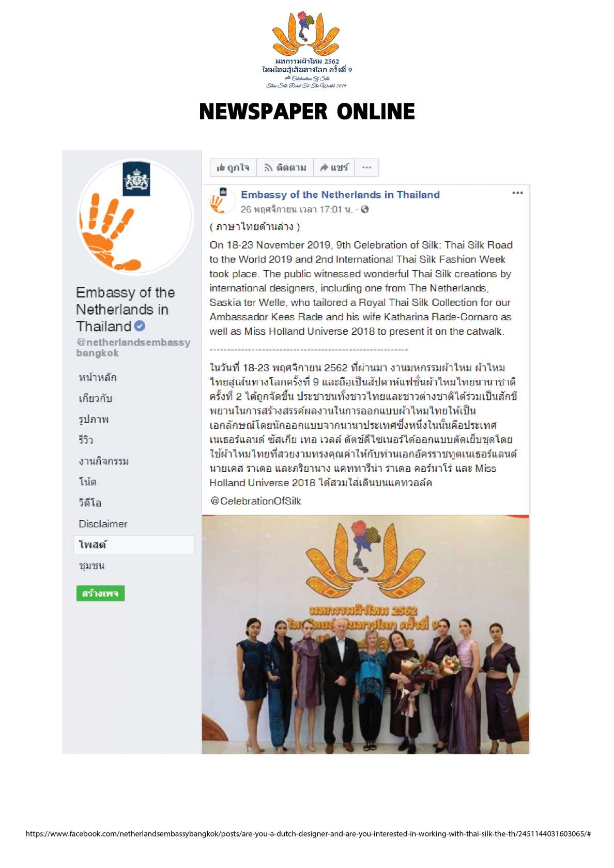Click the globe public visibility icon
The width and height of the screenshot is (614, 868).
(365, 209)
